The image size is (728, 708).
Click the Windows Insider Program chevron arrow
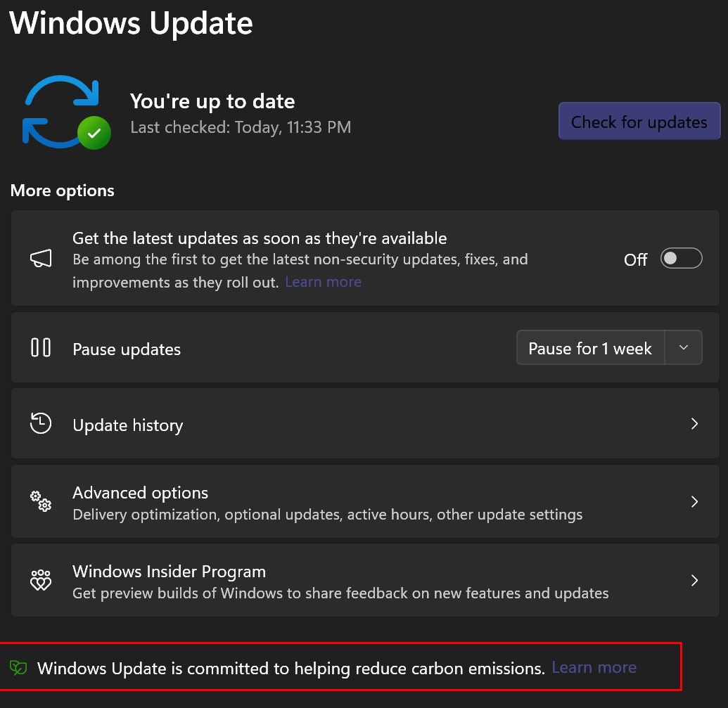694,580
